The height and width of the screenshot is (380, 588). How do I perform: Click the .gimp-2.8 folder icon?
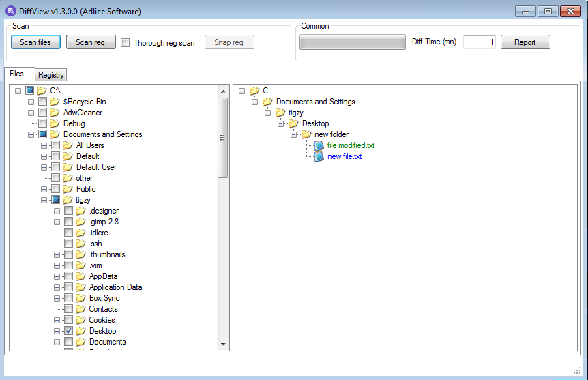pyautogui.click(x=80, y=222)
